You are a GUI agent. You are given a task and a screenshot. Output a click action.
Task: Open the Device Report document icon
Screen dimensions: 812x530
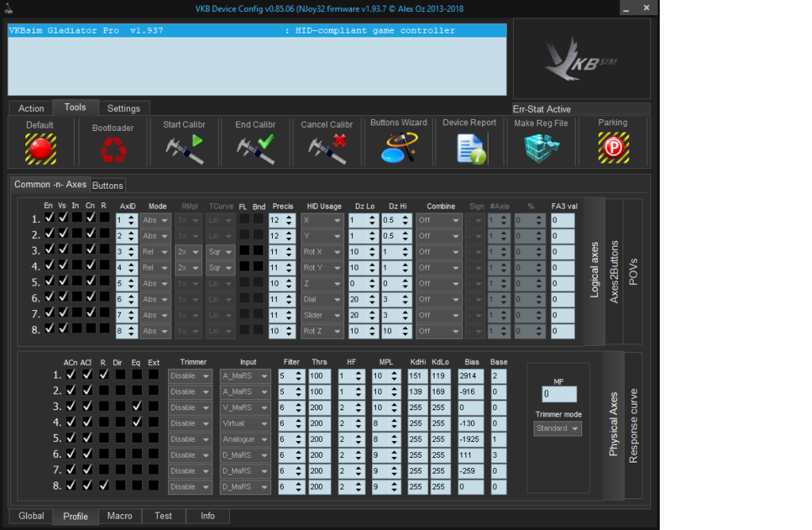pyautogui.click(x=471, y=148)
